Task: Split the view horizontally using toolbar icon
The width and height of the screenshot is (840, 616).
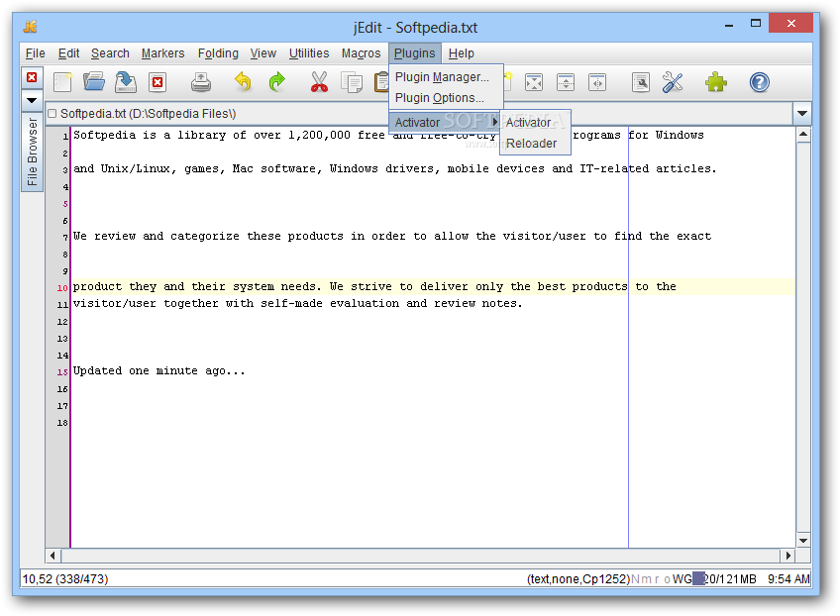Action: (x=566, y=82)
